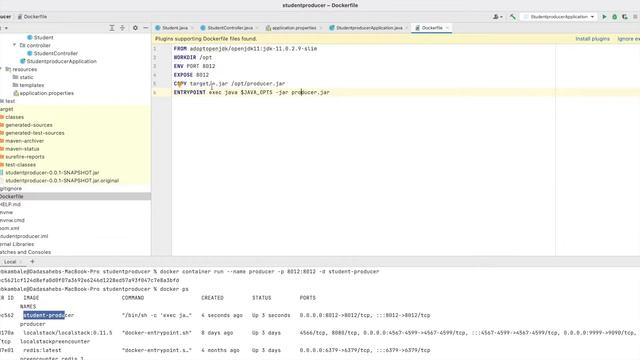The height and width of the screenshot is (360, 640).
Task: Close the Dockerfile editor tab
Action: 447,28
